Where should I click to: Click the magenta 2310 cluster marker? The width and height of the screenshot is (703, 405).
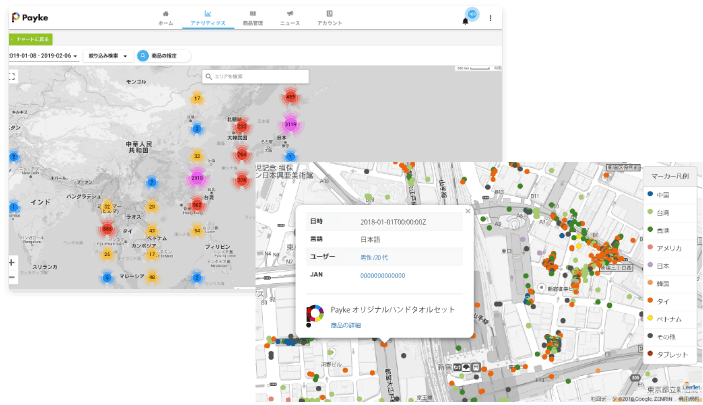click(197, 178)
